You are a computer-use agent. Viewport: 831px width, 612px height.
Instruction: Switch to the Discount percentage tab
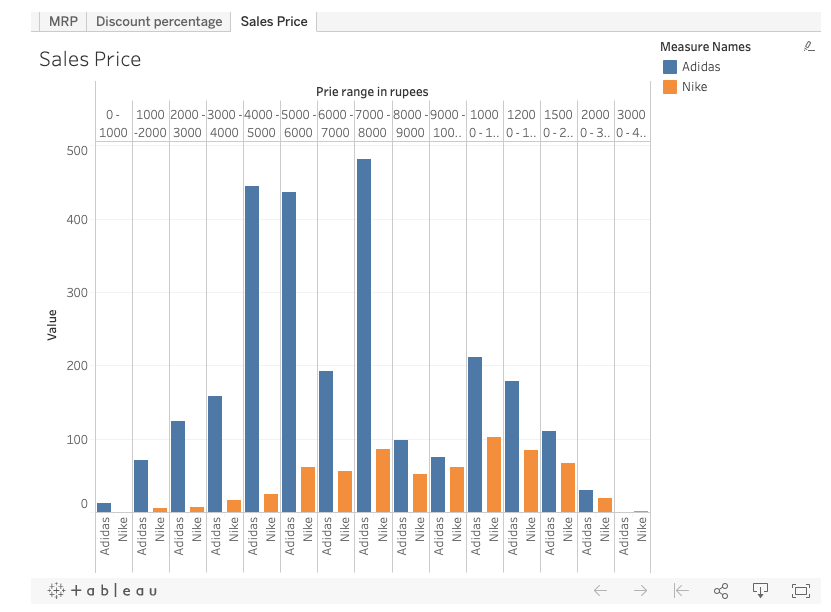click(x=158, y=21)
